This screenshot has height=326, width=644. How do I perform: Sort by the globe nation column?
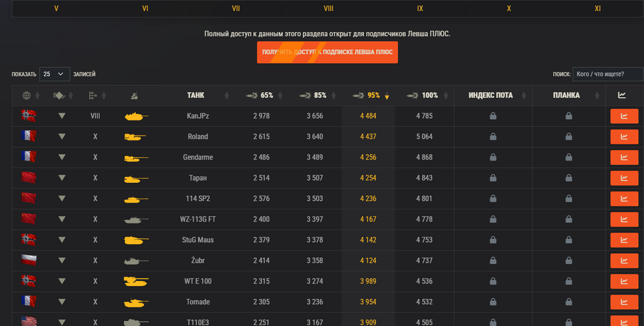pyautogui.click(x=26, y=96)
